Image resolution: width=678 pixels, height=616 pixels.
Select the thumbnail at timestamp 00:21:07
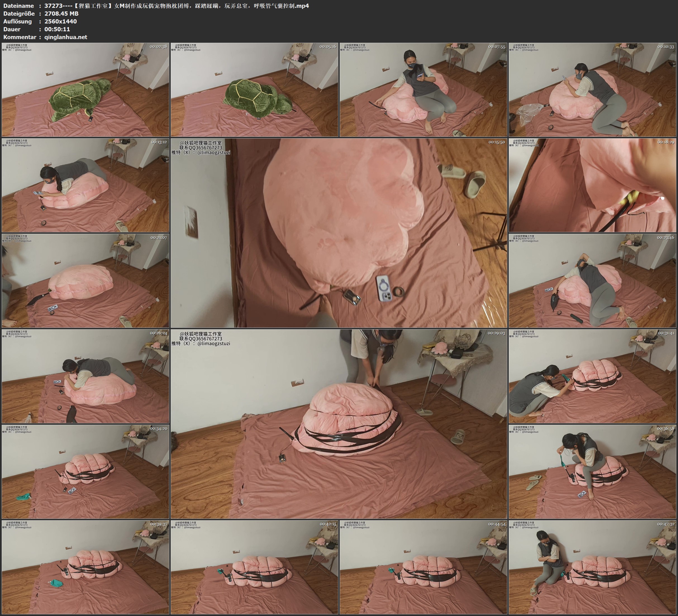(85, 280)
